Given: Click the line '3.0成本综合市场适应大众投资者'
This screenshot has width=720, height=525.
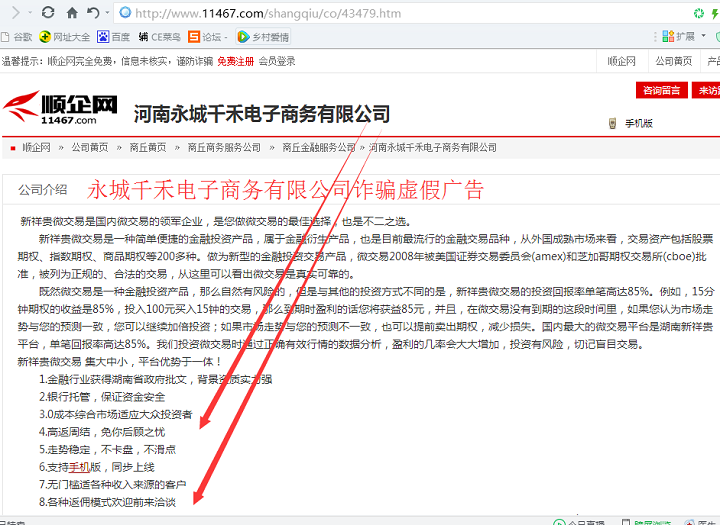Looking at the screenshot, I should click(x=116, y=415).
